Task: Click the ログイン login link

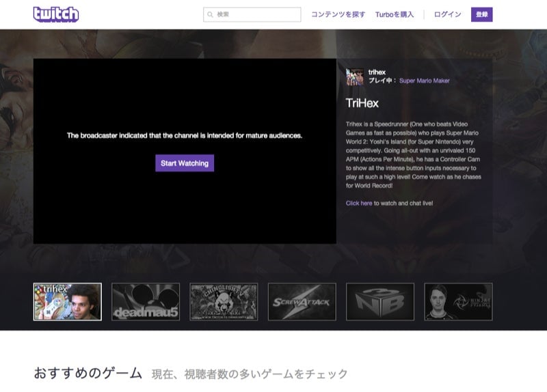Action: coord(447,14)
